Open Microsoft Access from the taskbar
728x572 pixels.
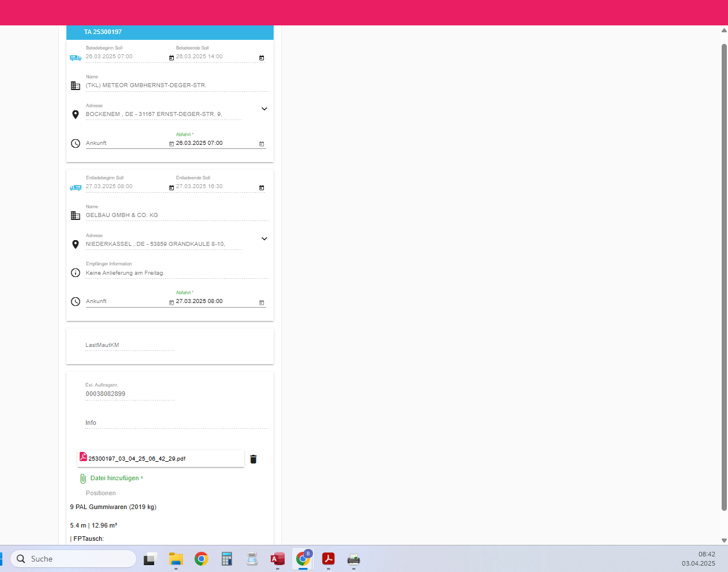point(278,559)
